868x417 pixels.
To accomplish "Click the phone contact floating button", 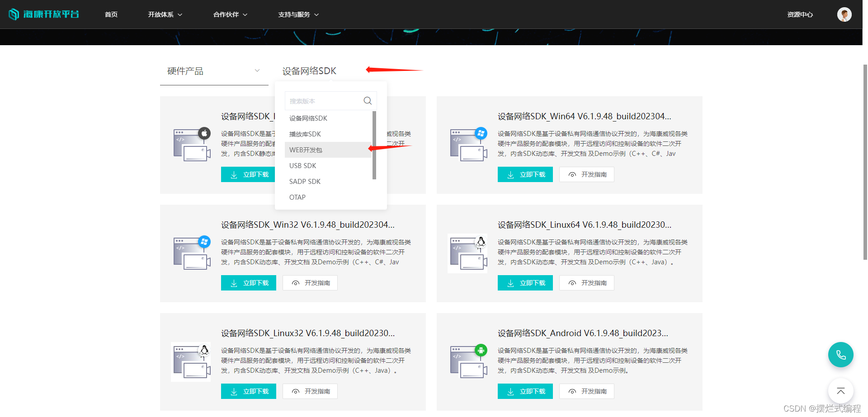I will click(840, 355).
